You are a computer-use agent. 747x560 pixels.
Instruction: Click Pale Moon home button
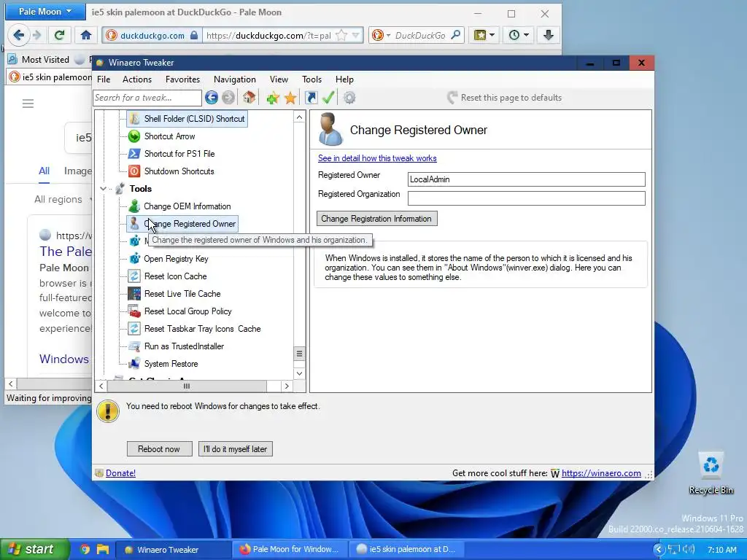pos(86,35)
